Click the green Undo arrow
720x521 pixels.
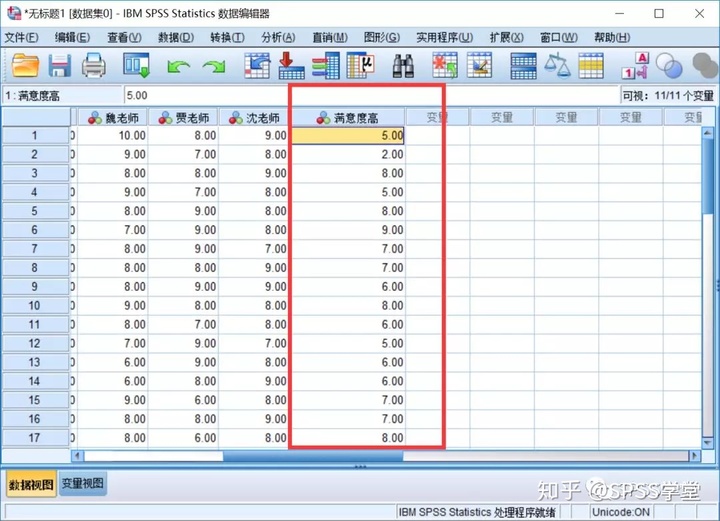pyautogui.click(x=178, y=67)
